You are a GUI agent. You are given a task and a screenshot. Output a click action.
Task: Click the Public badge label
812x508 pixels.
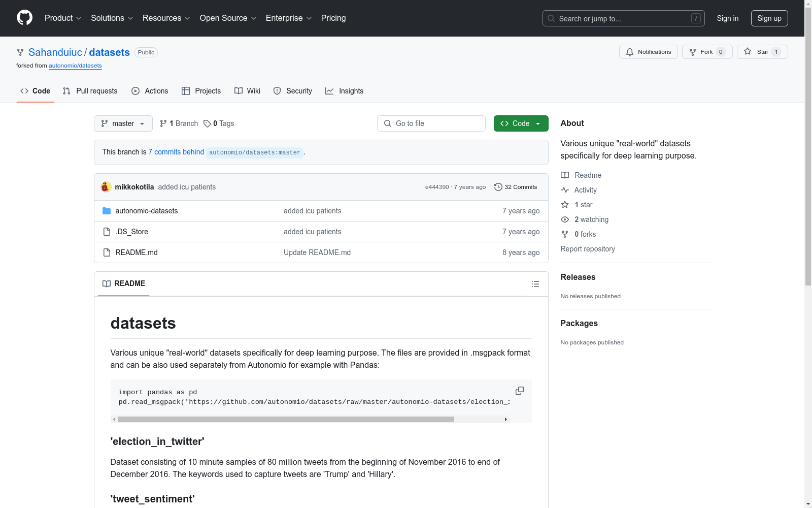[146, 52]
